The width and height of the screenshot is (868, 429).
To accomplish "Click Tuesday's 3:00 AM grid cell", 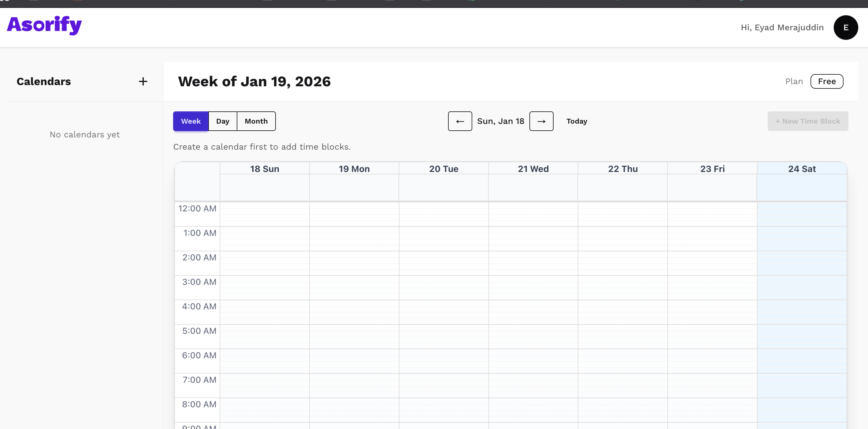I will point(443,287).
